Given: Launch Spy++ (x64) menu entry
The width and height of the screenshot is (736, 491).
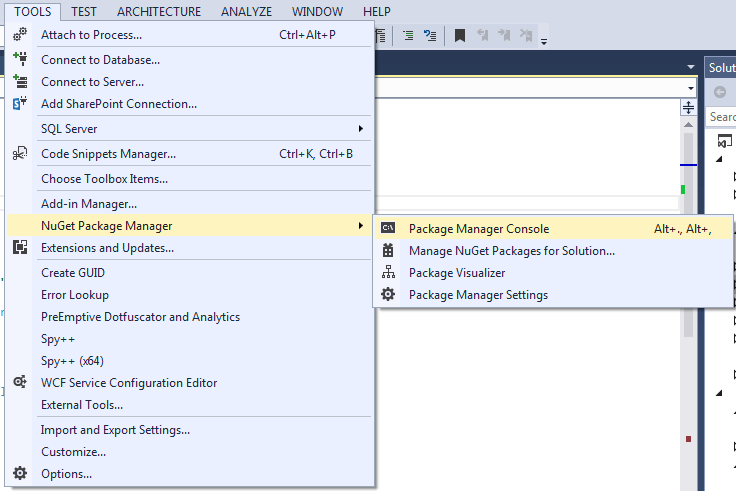Looking at the screenshot, I should pos(190,361).
